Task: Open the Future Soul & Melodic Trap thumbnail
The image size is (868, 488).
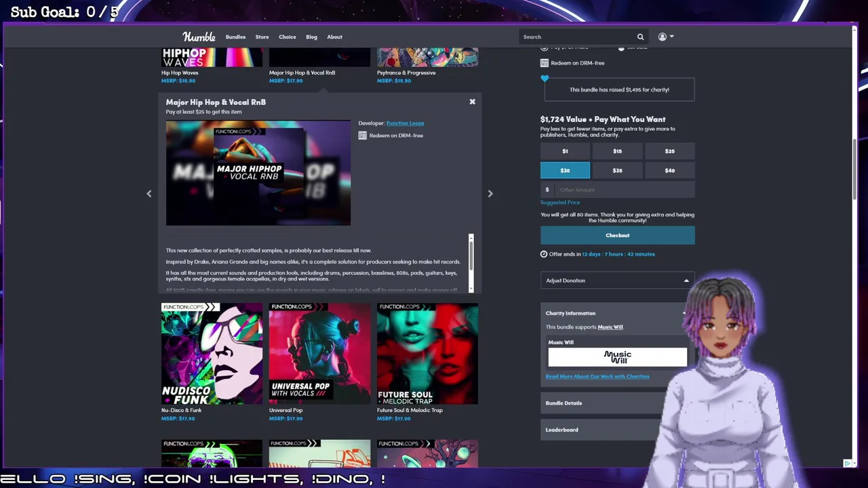Action: (x=427, y=354)
